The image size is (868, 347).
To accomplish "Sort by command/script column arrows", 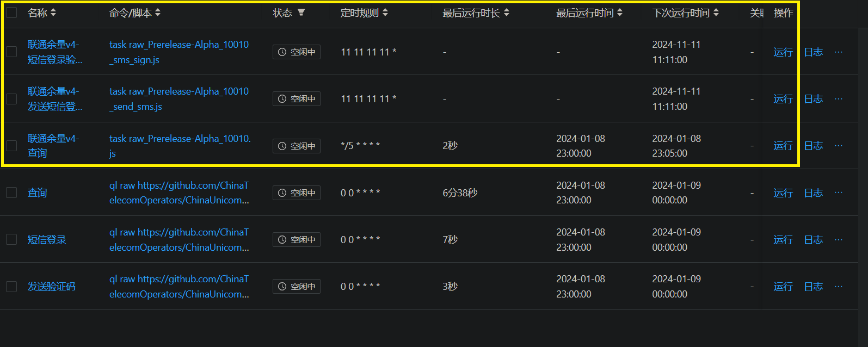I will point(158,13).
